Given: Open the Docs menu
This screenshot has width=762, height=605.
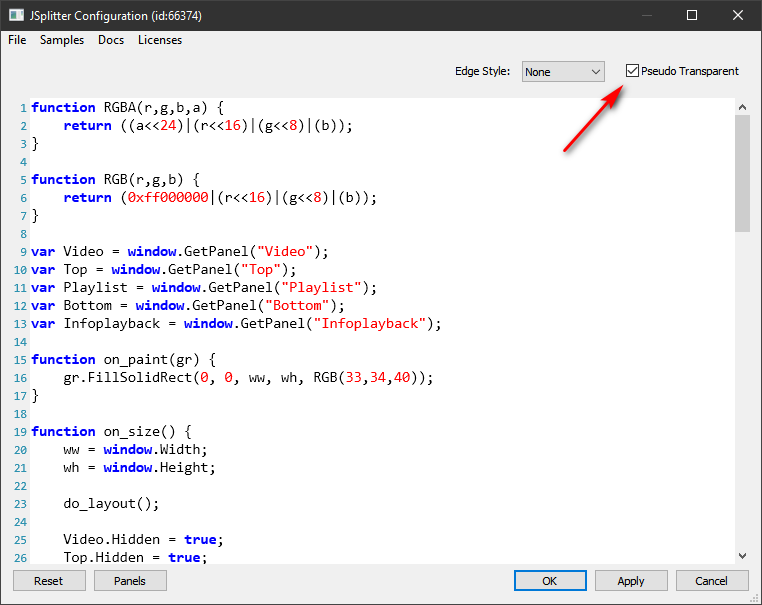Looking at the screenshot, I should [x=111, y=40].
